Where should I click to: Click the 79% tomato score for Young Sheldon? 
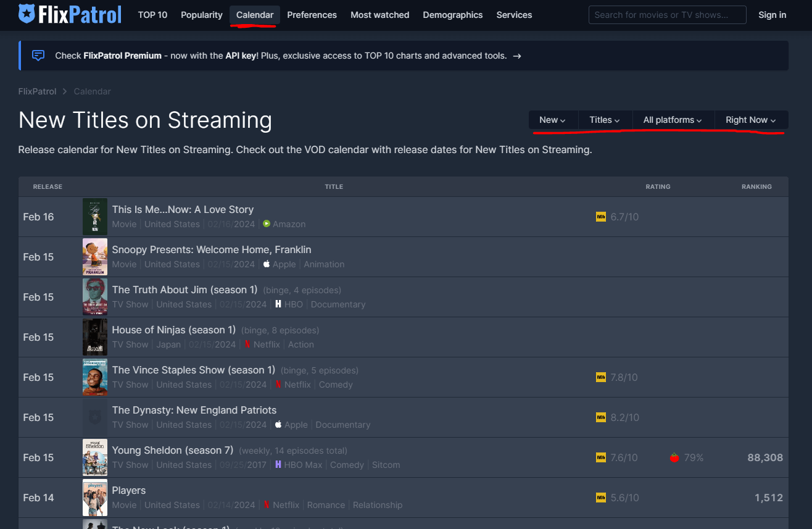point(694,457)
